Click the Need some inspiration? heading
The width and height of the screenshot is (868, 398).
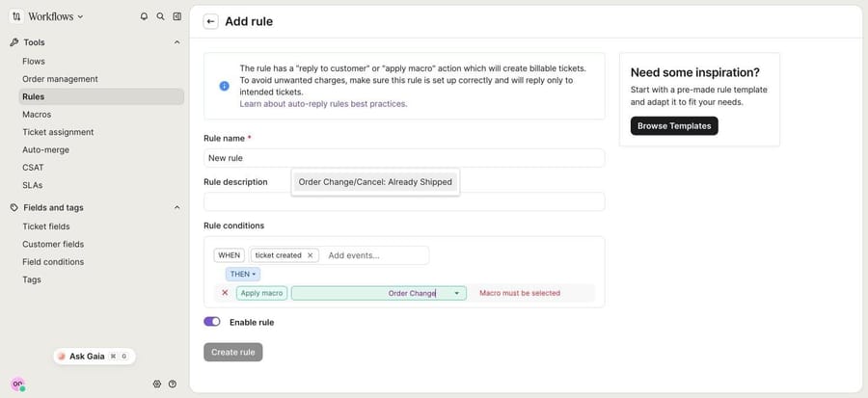click(695, 72)
